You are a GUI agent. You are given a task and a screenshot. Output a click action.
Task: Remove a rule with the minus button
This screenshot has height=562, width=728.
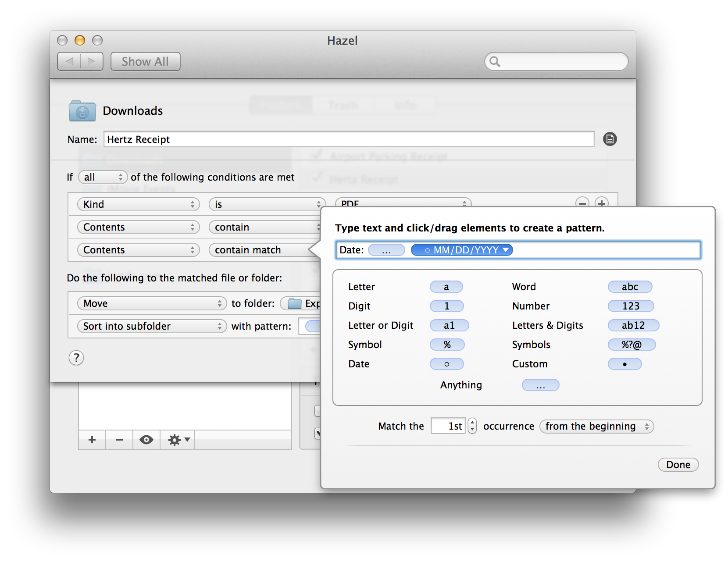(x=119, y=440)
